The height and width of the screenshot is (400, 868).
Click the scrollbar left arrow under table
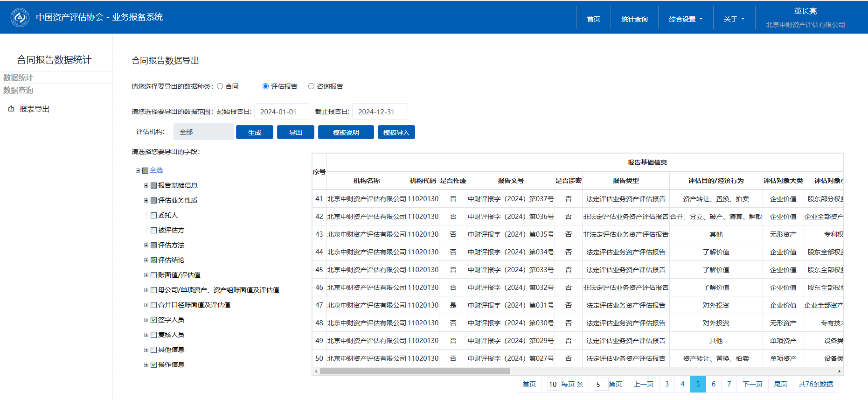(x=316, y=372)
